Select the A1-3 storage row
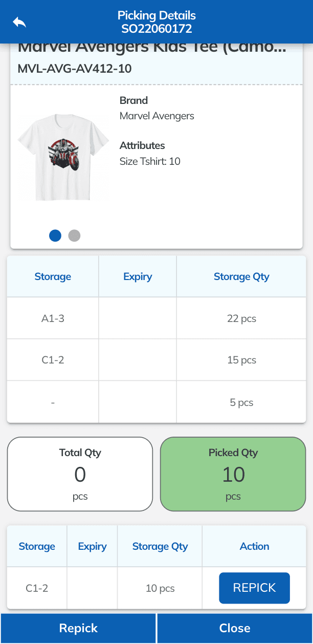Image resolution: width=313 pixels, height=644 pixels. click(156, 318)
